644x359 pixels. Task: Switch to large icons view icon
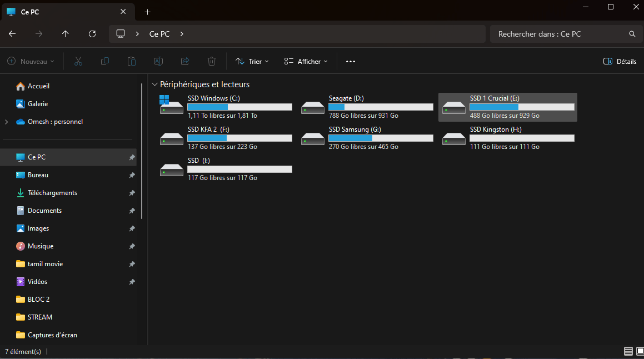point(640,351)
